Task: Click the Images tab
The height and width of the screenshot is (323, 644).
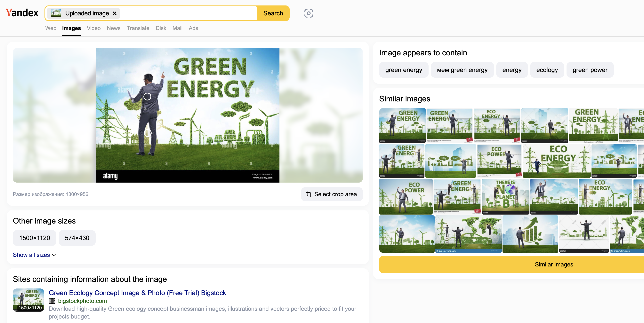Action: pyautogui.click(x=72, y=28)
